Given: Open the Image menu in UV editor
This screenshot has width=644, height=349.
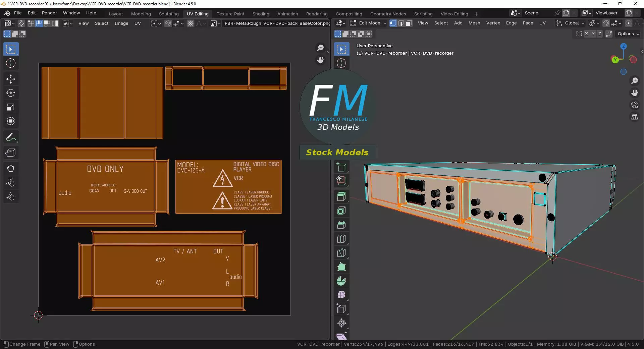Looking at the screenshot, I should click(x=121, y=23).
